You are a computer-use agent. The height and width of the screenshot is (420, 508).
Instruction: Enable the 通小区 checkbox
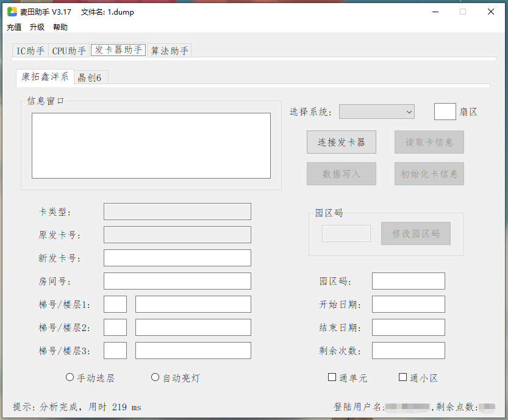[402, 377]
